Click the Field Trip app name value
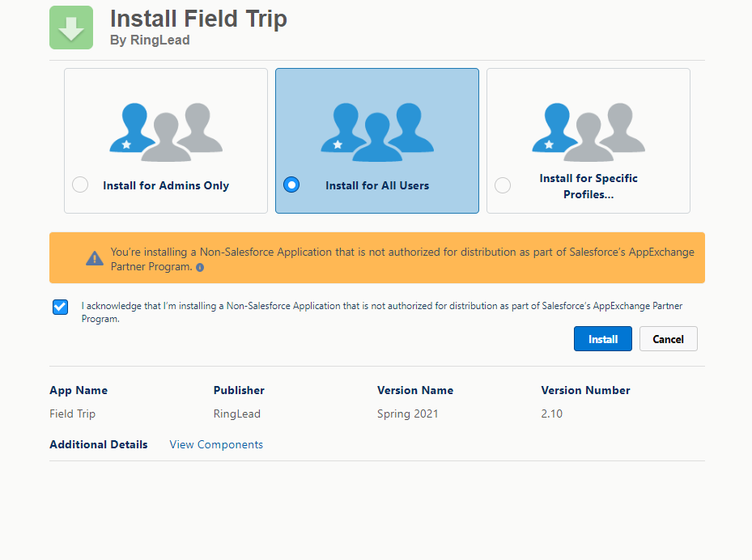Image resolution: width=752 pixels, height=560 pixels. 72,414
